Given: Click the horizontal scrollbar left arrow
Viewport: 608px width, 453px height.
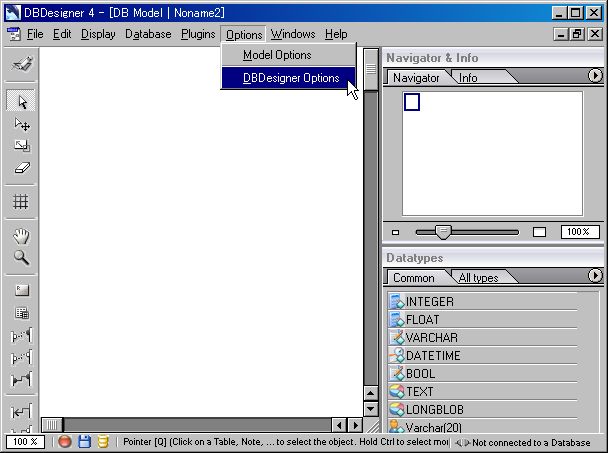Looking at the screenshot, I should tap(339, 425).
